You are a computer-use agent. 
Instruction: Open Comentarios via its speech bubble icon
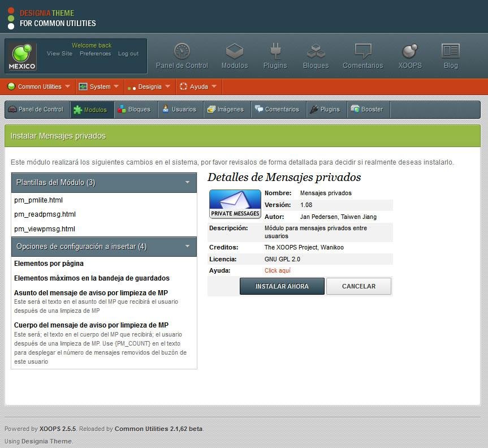362,51
